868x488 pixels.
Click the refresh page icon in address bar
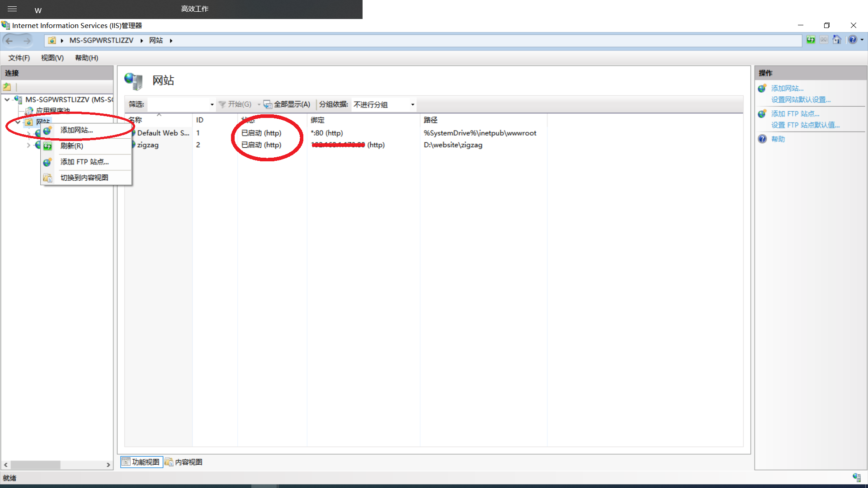coord(811,40)
